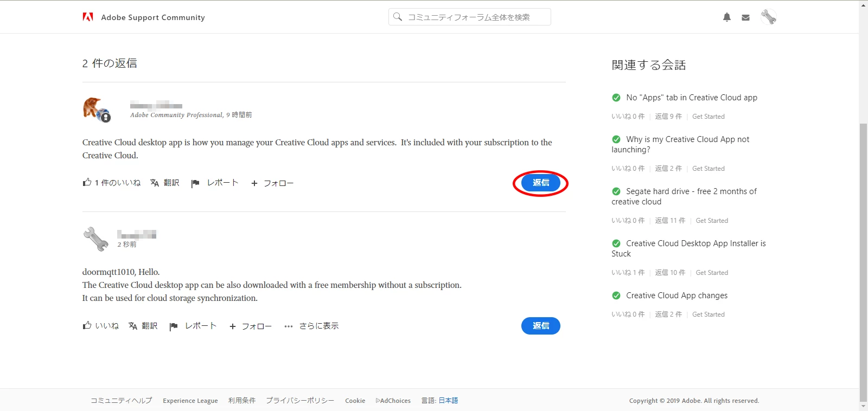Click the Adobe logo icon in header
Viewport: 868px width, 411px height.
[x=88, y=17]
